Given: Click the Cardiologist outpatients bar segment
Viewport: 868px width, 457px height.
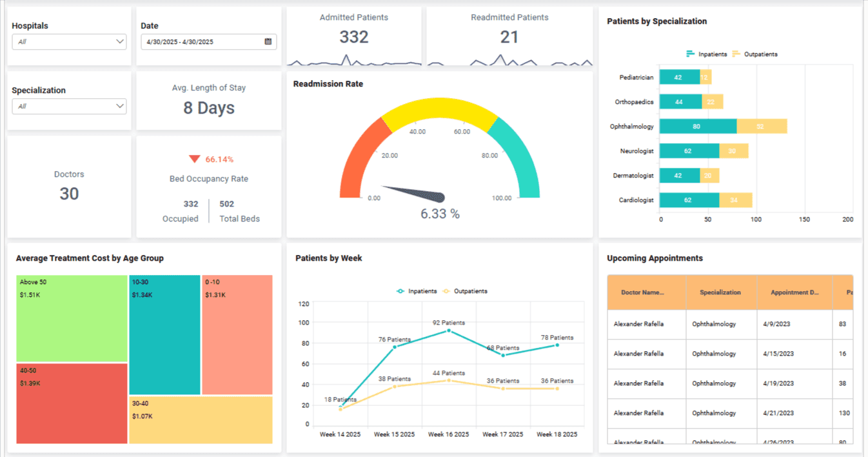Looking at the screenshot, I should 735,200.
